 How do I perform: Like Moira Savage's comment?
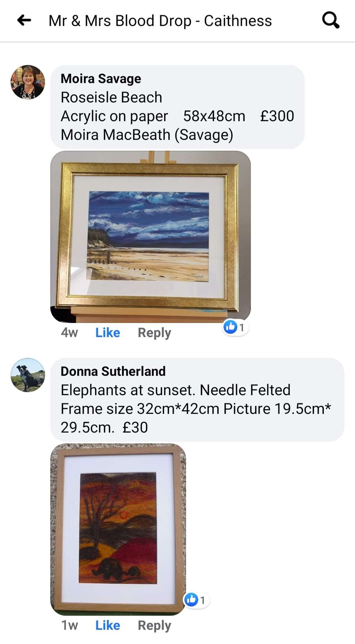coord(107,332)
